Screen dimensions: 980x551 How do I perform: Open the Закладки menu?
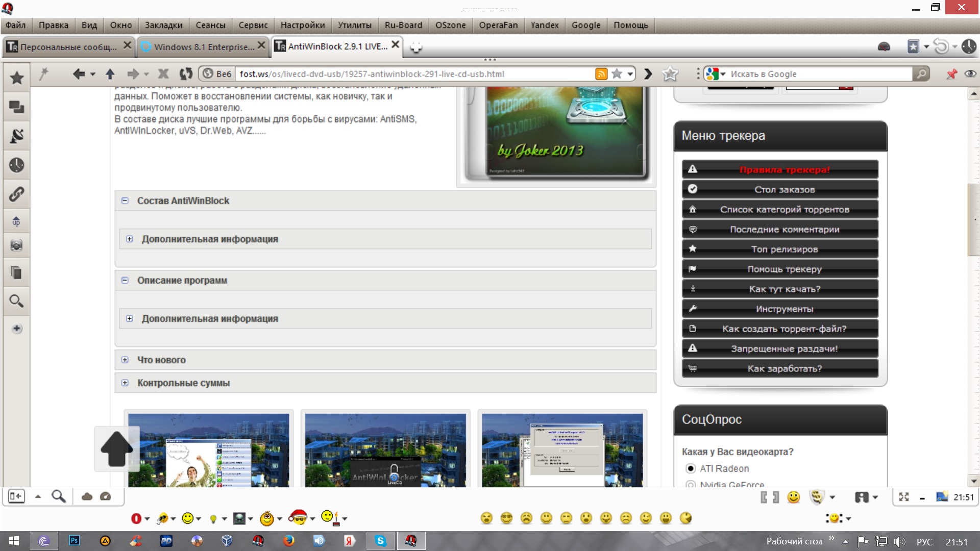coord(163,25)
